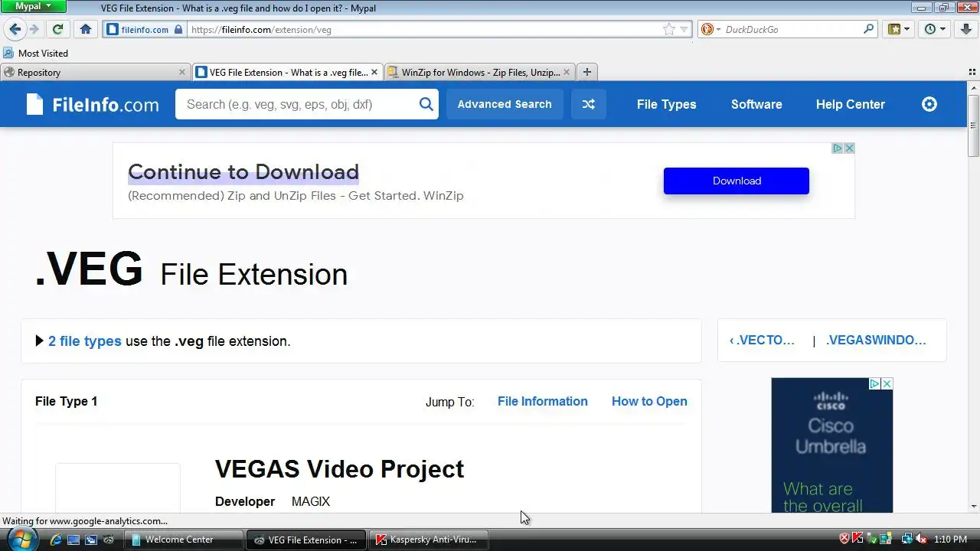Click the blue Download ad button
Viewport: 980px width, 551px height.
737,181
